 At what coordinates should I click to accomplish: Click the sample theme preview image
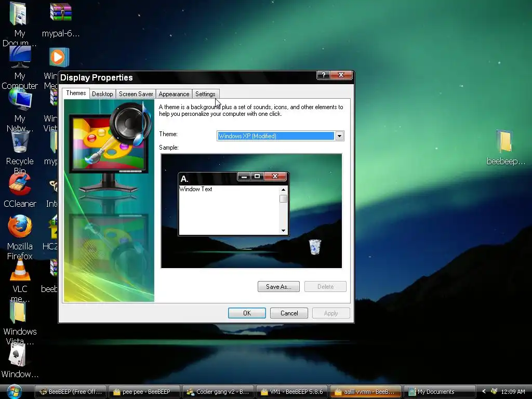(x=251, y=211)
